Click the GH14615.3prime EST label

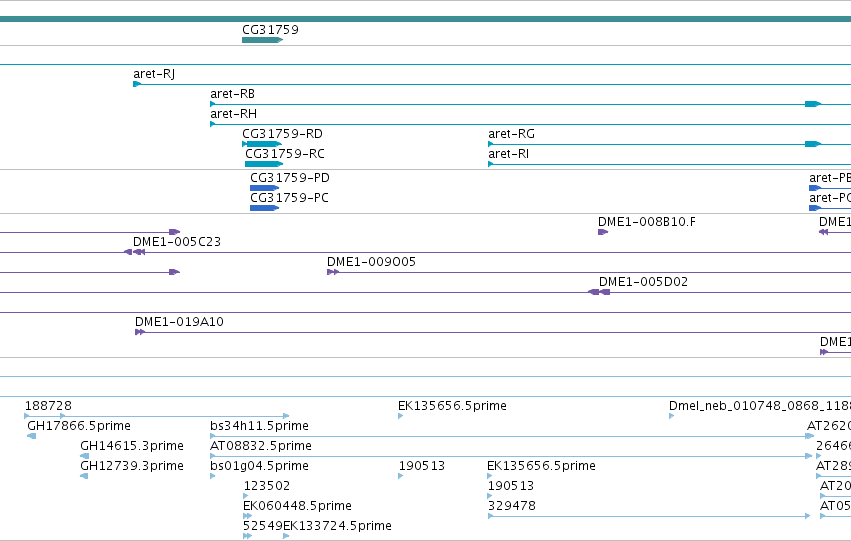pyautogui.click(x=132, y=446)
